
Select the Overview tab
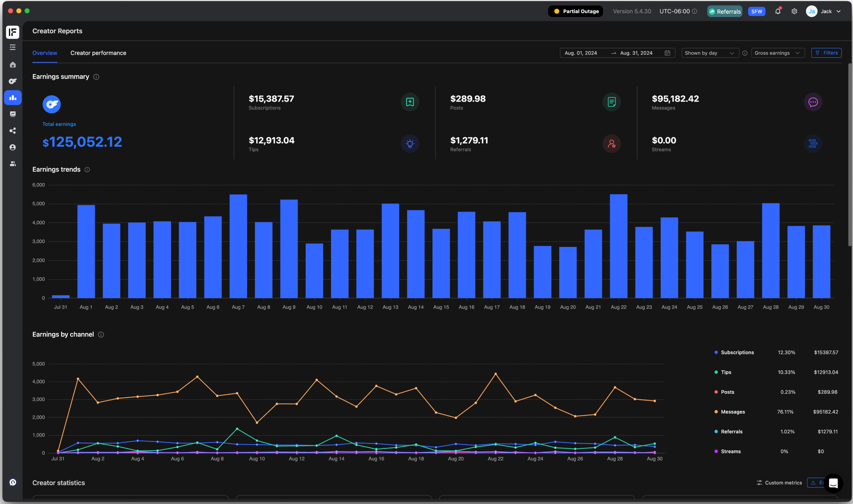(45, 53)
